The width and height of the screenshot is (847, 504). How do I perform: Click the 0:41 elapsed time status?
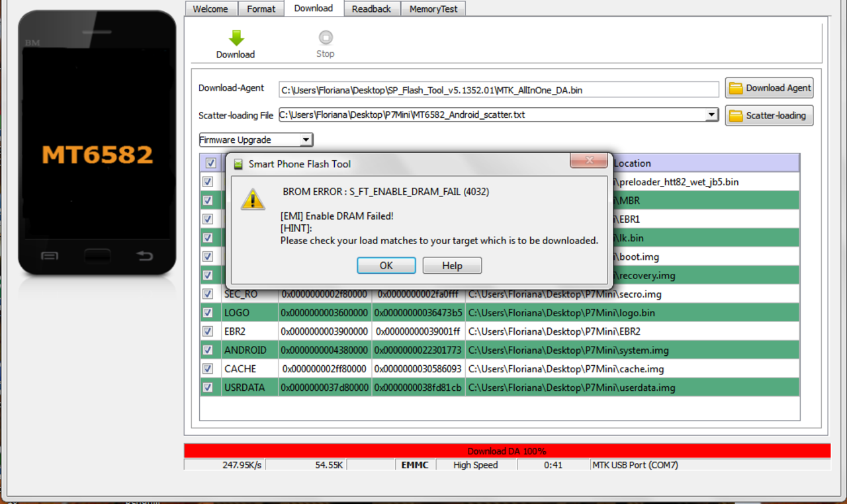click(x=553, y=465)
